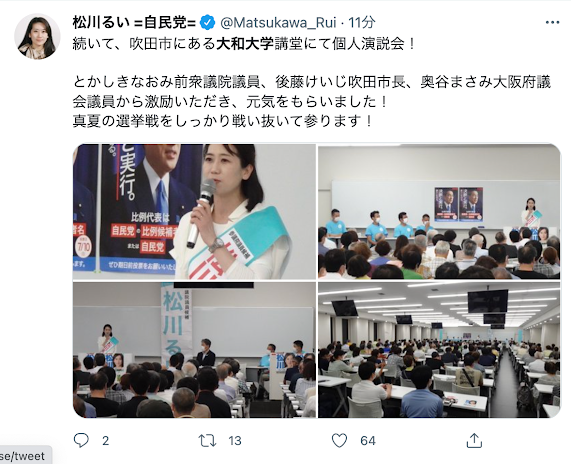Image resolution: width=571 pixels, height=464 pixels.
Task: Open the photo of the speaker with microphone
Action: pos(194,212)
